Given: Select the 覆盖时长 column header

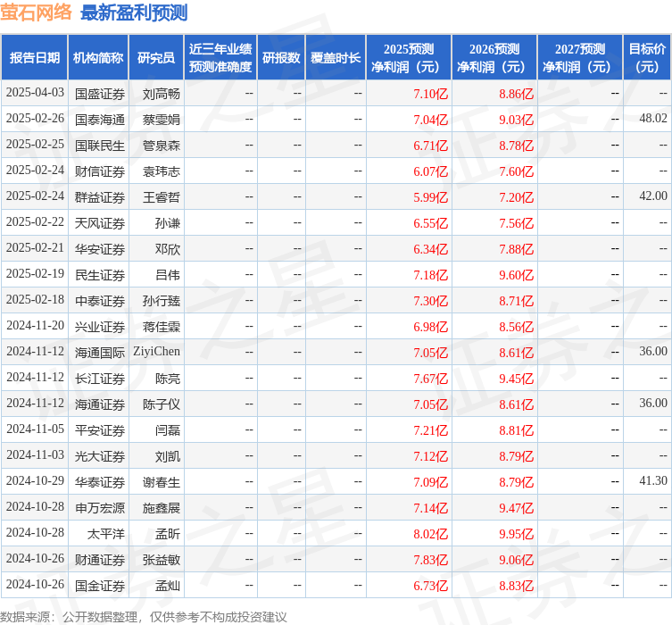Looking at the screenshot, I should [x=336, y=58].
